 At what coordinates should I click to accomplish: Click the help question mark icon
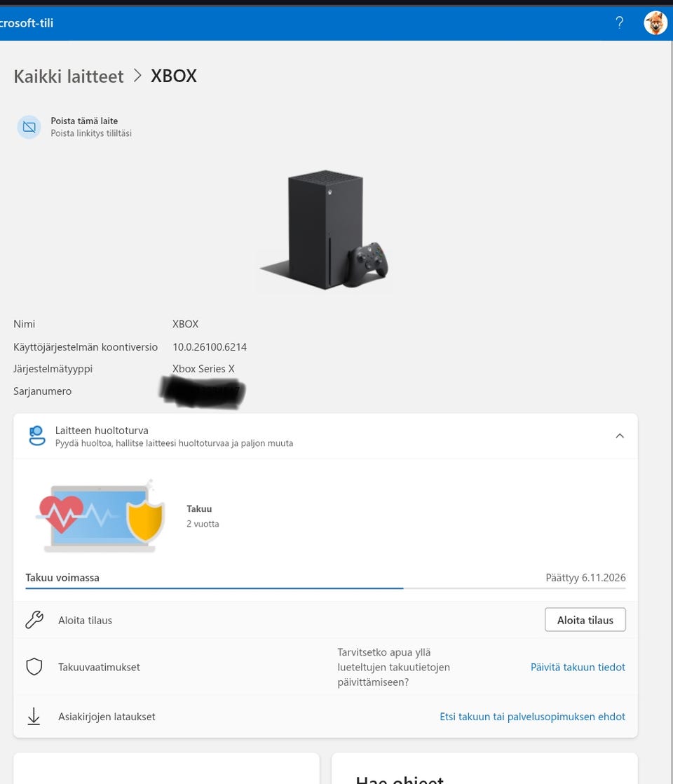tap(619, 22)
